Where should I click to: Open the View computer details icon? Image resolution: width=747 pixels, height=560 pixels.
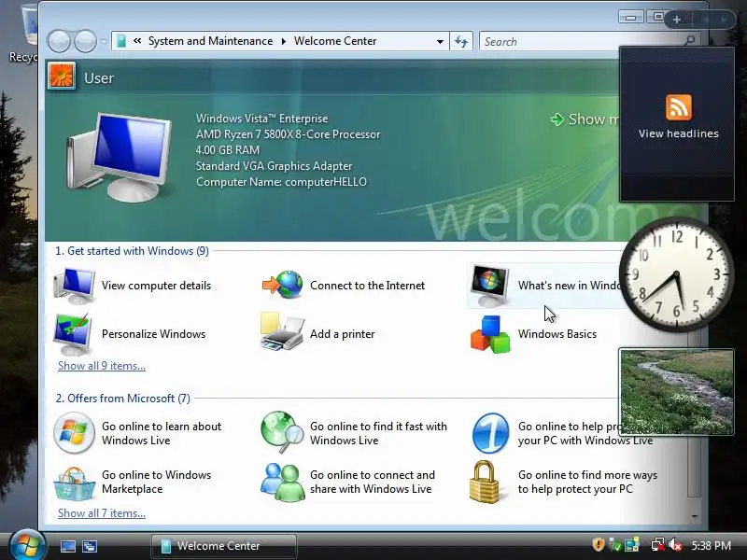coord(74,286)
